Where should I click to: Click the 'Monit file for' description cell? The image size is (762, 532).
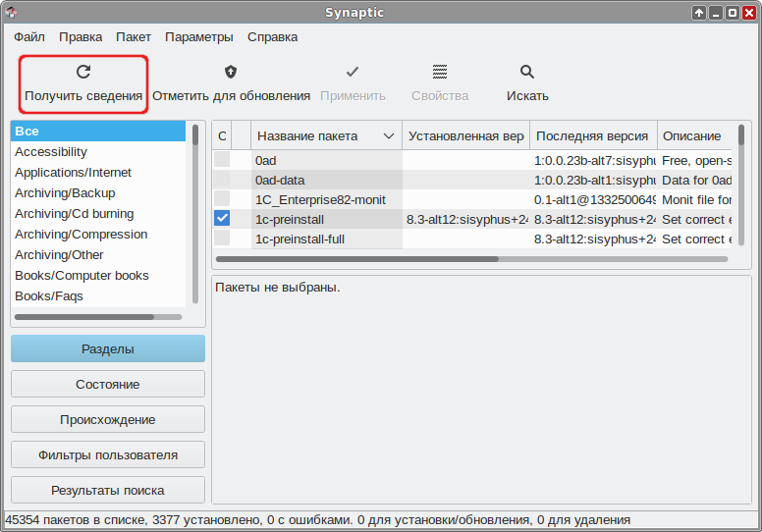click(x=695, y=199)
